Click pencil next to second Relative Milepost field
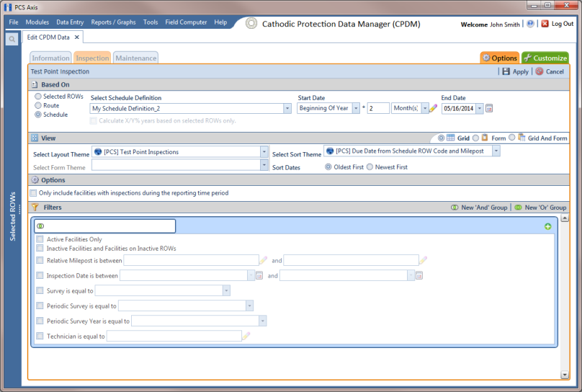Viewport: 582px width, 392px height. click(423, 260)
